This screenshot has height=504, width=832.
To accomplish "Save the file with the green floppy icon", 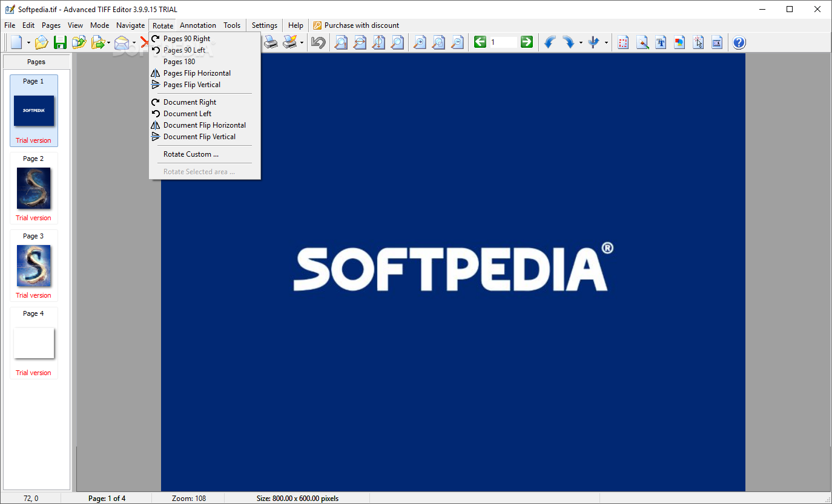I will (60, 42).
